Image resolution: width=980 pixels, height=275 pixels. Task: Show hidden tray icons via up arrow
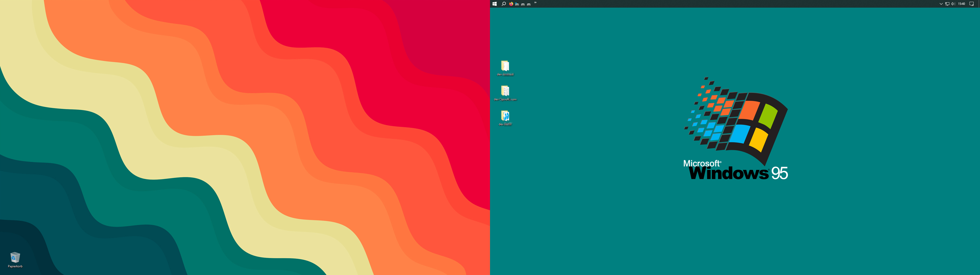click(941, 4)
